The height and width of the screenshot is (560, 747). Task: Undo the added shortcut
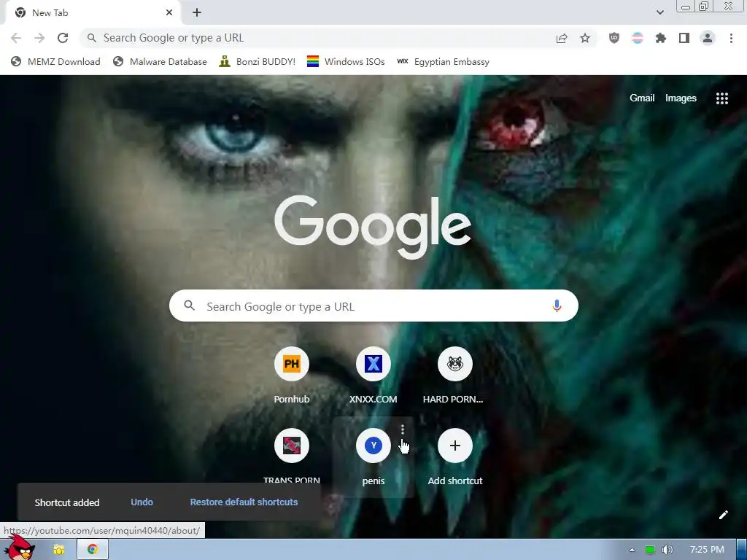click(x=142, y=502)
